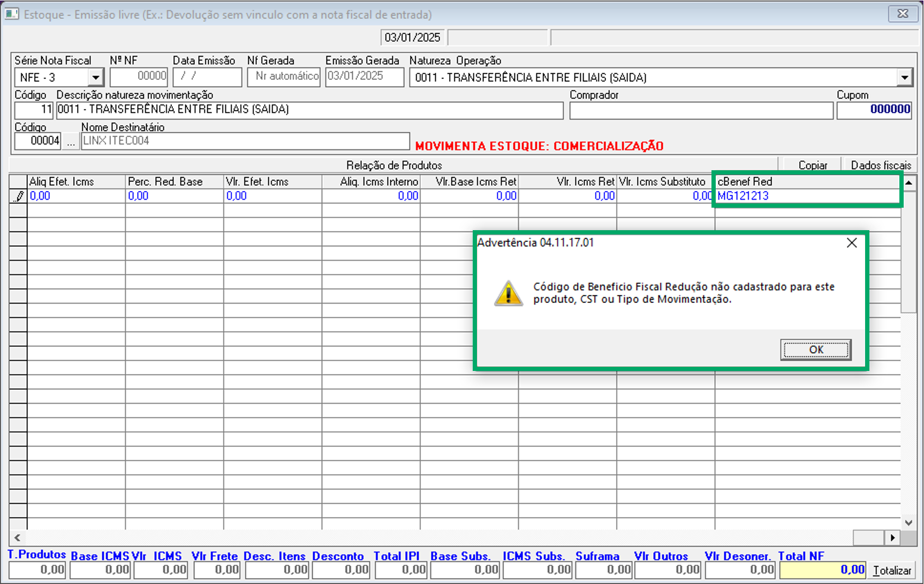Click the Comprador field
This screenshot has width=924, height=584.
point(701,110)
